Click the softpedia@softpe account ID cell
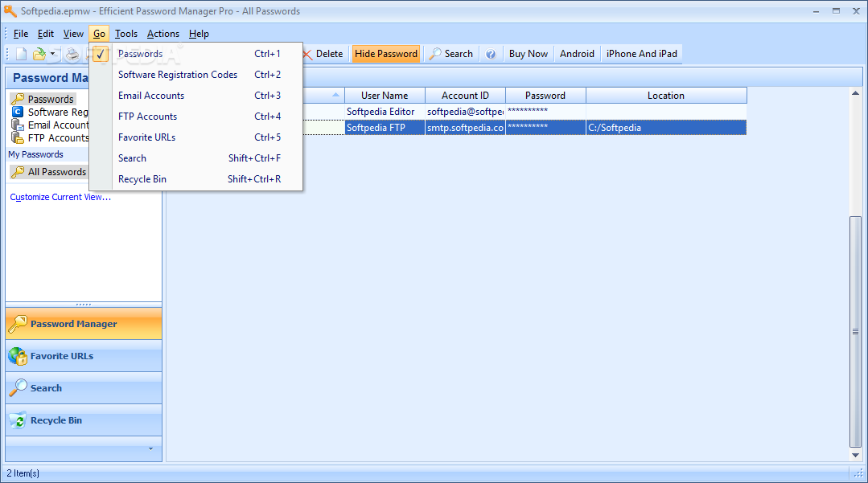 [x=465, y=112]
